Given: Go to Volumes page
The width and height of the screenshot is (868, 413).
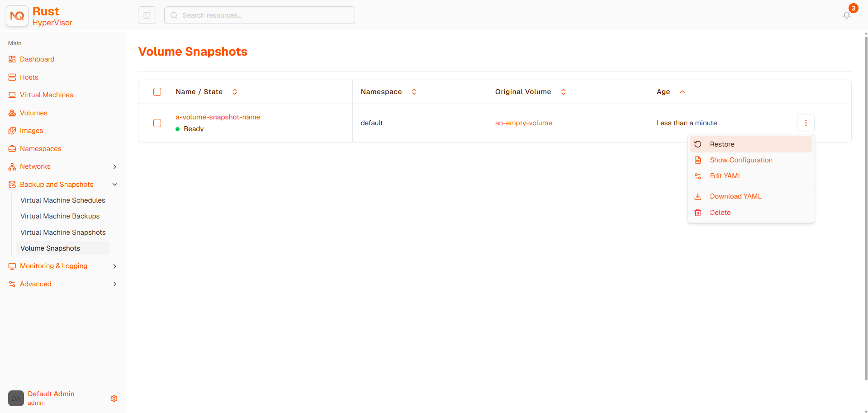Looking at the screenshot, I should coord(33,113).
